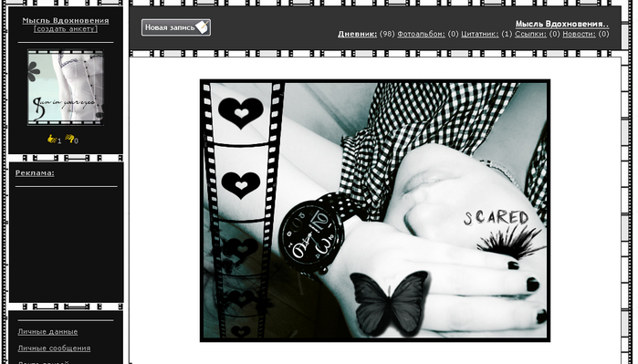Switch to the 'Ссылки:' section
638x364 pixels.
[530, 34]
